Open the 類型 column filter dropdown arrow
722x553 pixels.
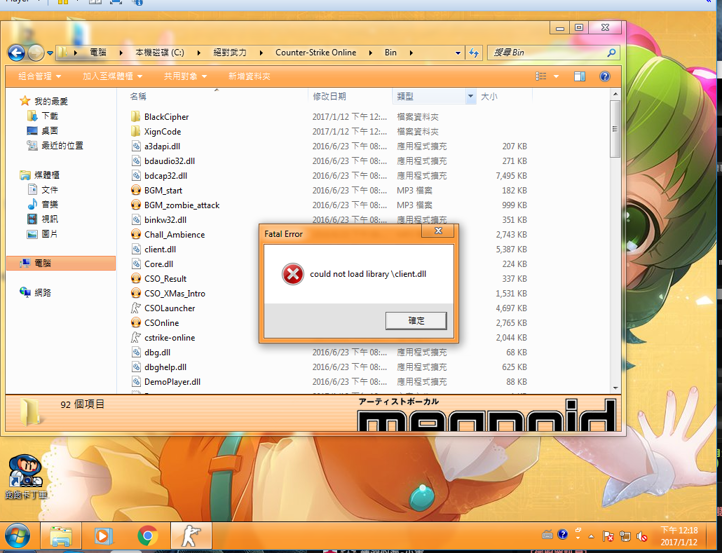[470, 96]
